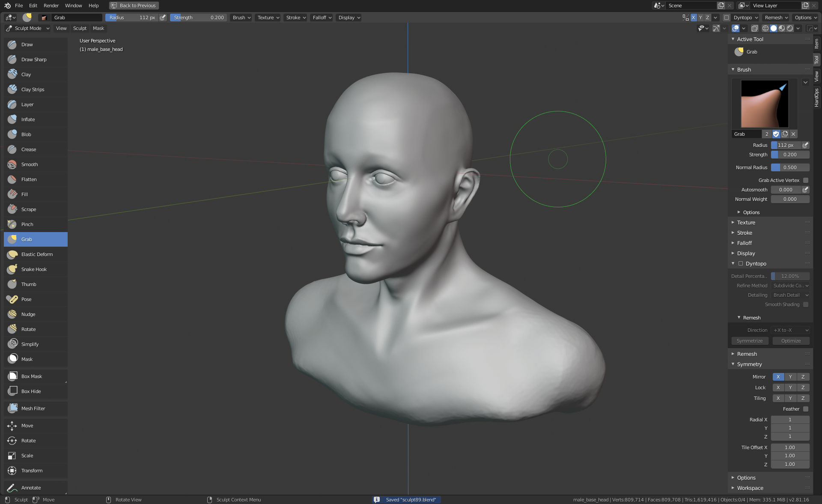822x504 pixels.
Task: Open the Mask menu in header
Action: [x=98, y=28]
